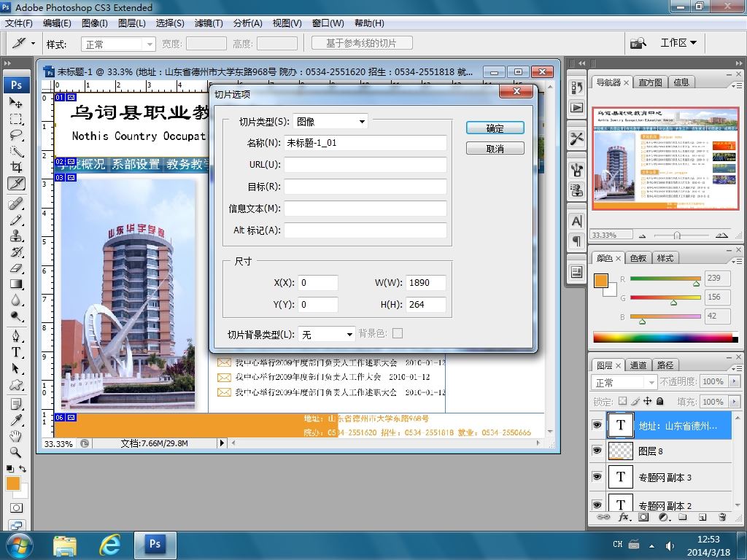Create a new layer from the Layers panel
The image size is (747, 560).
703,517
